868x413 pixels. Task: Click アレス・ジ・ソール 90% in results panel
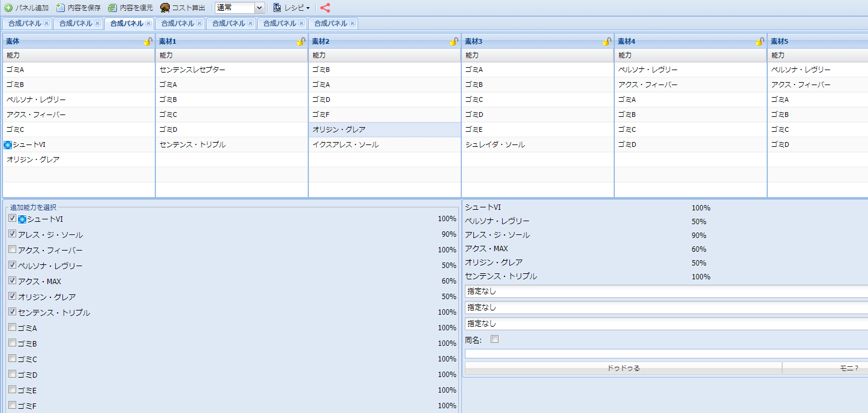point(585,235)
